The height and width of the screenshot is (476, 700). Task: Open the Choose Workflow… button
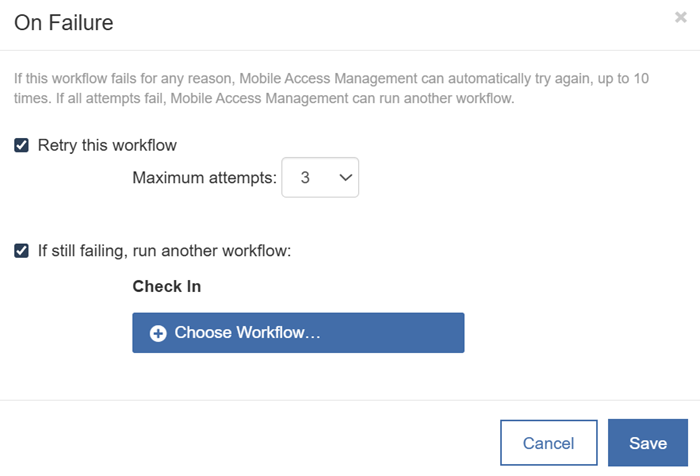click(x=298, y=333)
